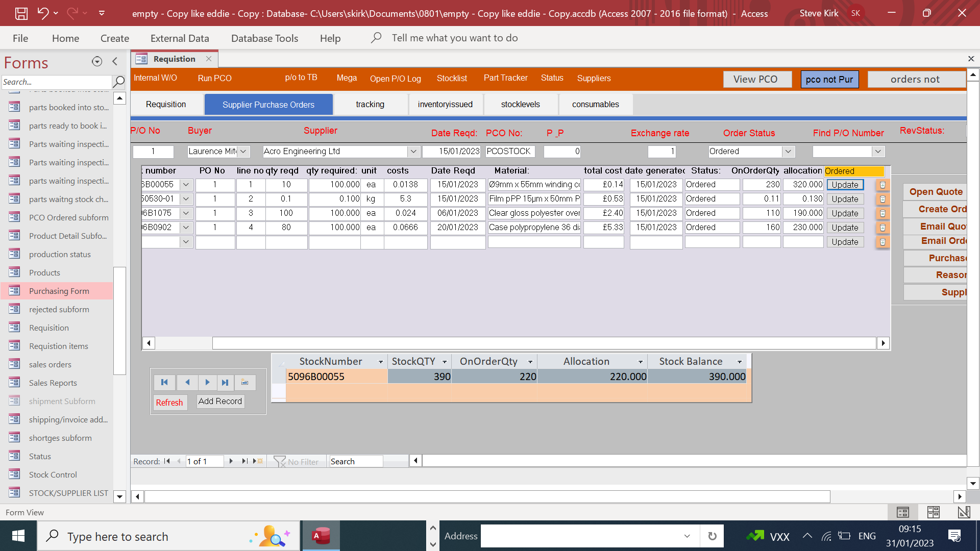
Task: Open StockQTY column filter arrow
Action: coord(445,362)
